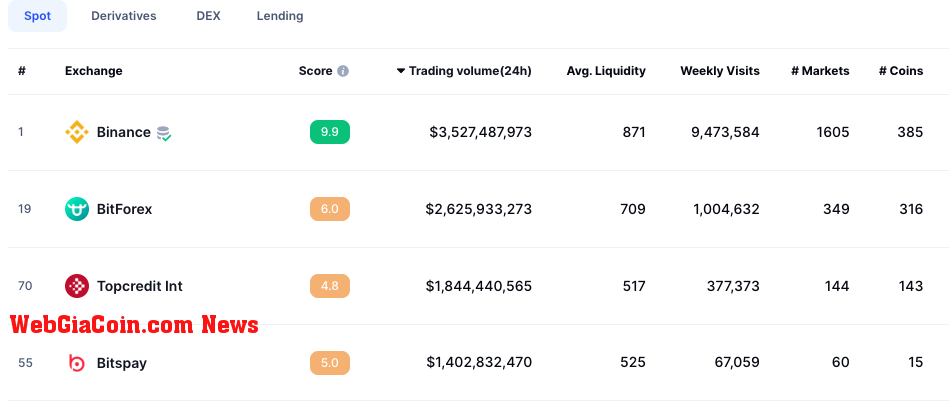Screen dimensions: 949x403
Task: Click Binance liquidity value 871
Action: point(634,132)
